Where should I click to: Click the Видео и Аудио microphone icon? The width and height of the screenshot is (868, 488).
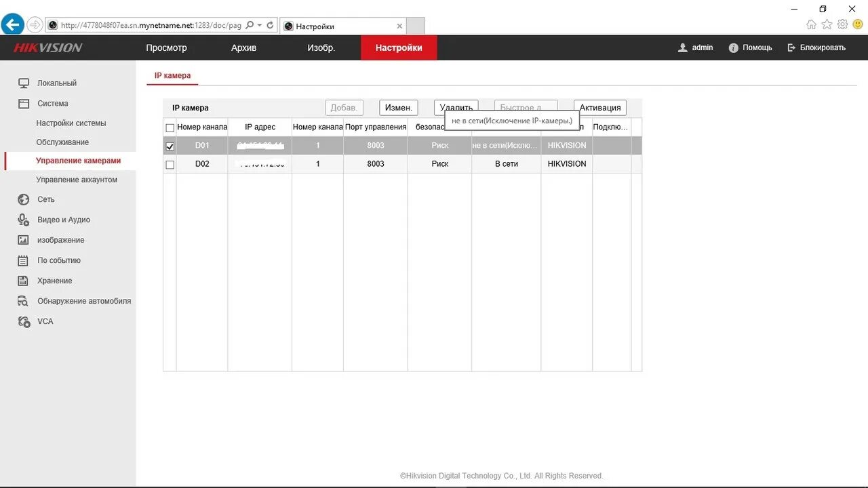(24, 220)
